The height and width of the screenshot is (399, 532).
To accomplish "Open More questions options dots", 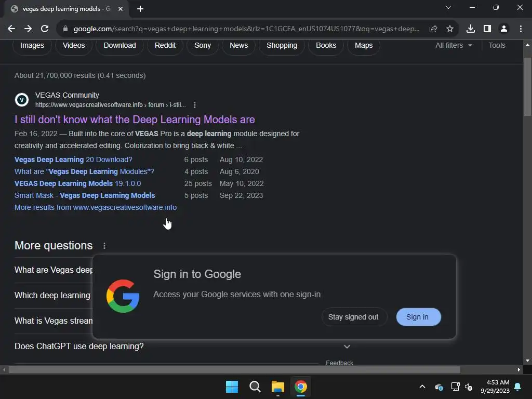I will pos(104,246).
